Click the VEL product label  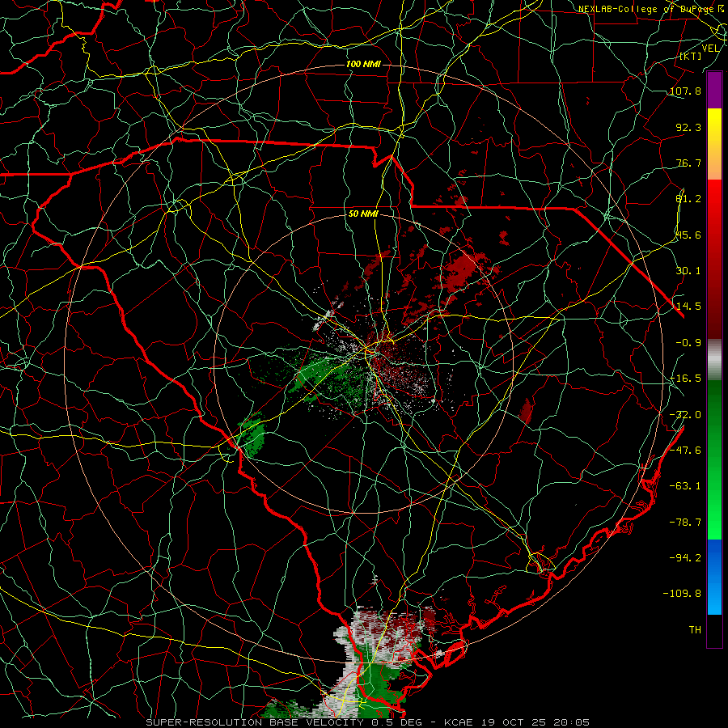point(710,49)
